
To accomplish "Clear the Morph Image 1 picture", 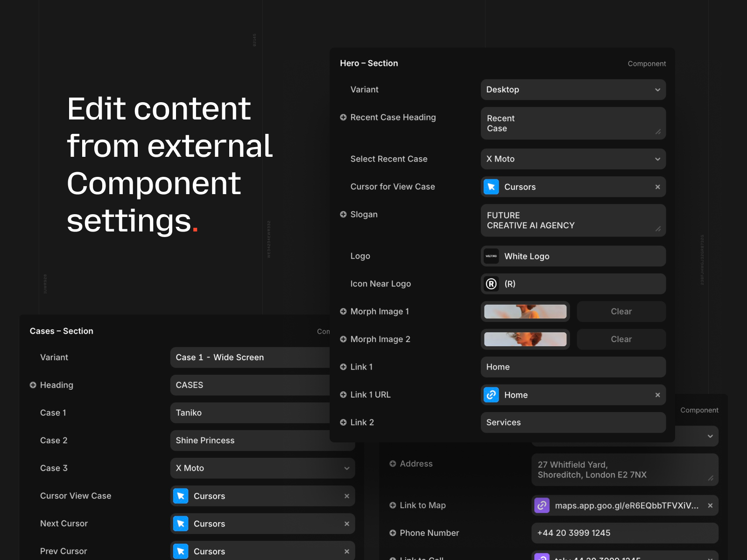I will (621, 312).
